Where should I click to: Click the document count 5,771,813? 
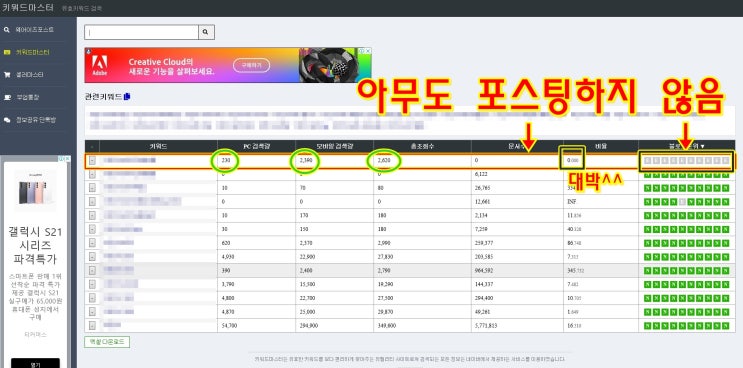487,326
